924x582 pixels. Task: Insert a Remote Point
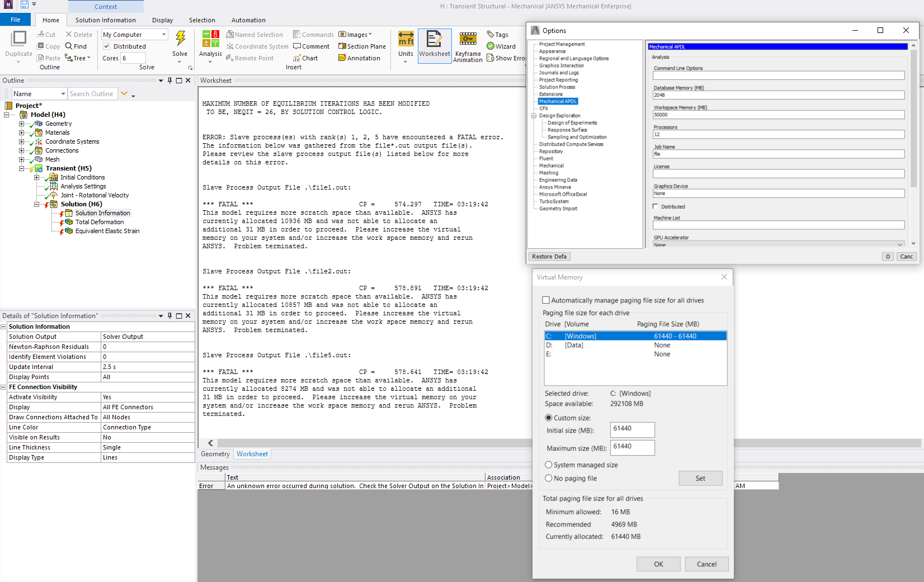[x=250, y=58]
